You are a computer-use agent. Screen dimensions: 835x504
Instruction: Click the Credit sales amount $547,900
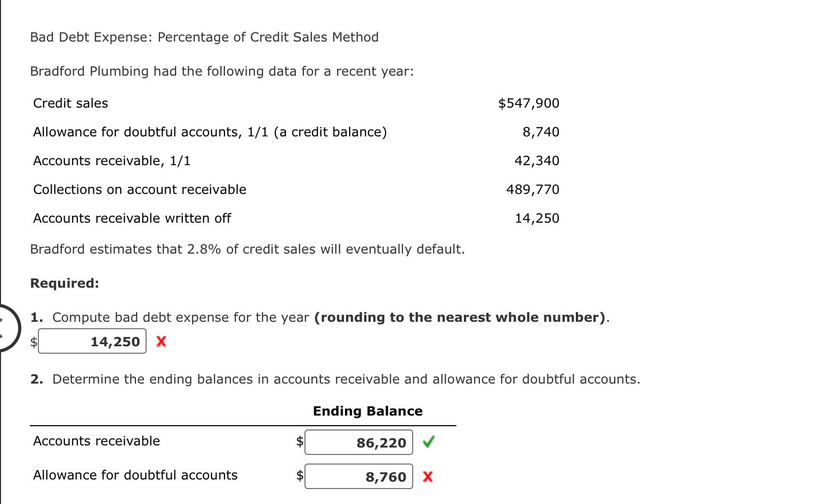(x=528, y=103)
